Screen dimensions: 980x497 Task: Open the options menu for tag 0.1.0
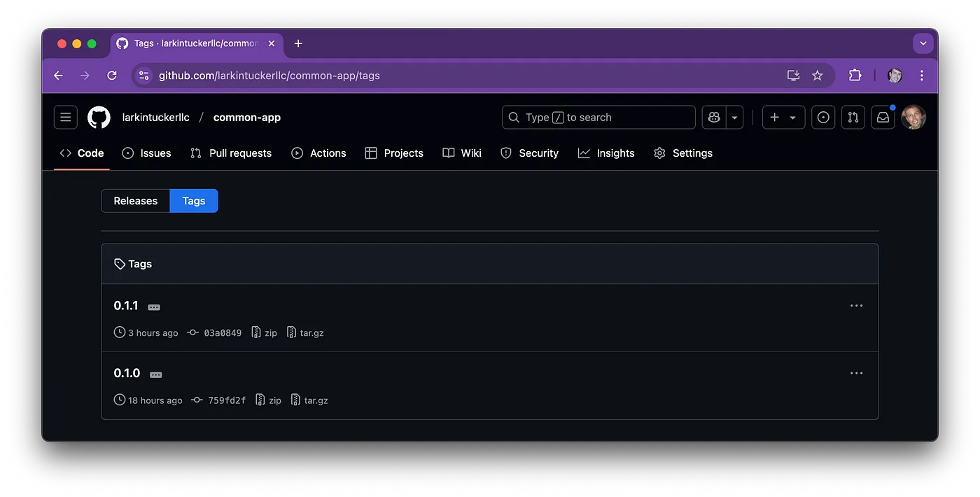click(856, 373)
